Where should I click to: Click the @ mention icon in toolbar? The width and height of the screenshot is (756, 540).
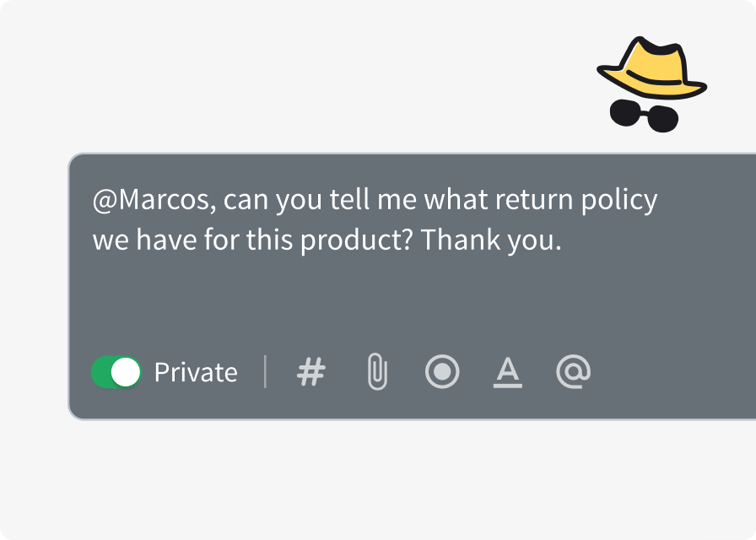click(x=573, y=371)
